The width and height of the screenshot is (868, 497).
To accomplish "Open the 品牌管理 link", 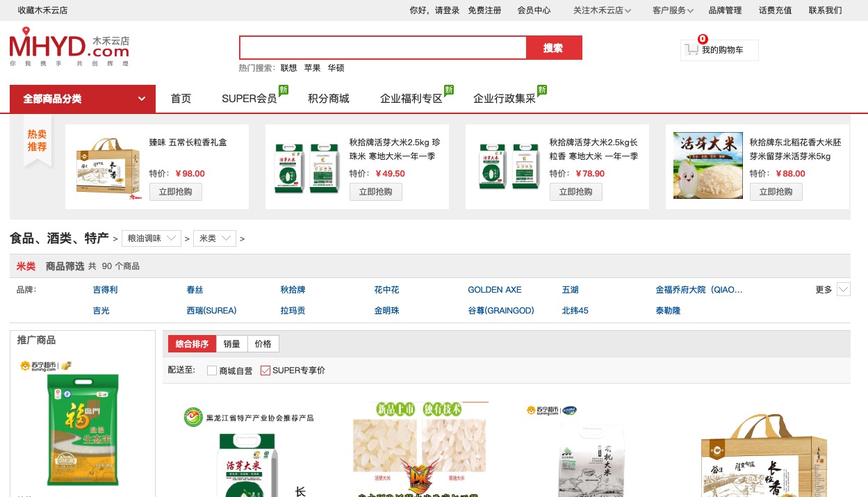I will tap(726, 10).
